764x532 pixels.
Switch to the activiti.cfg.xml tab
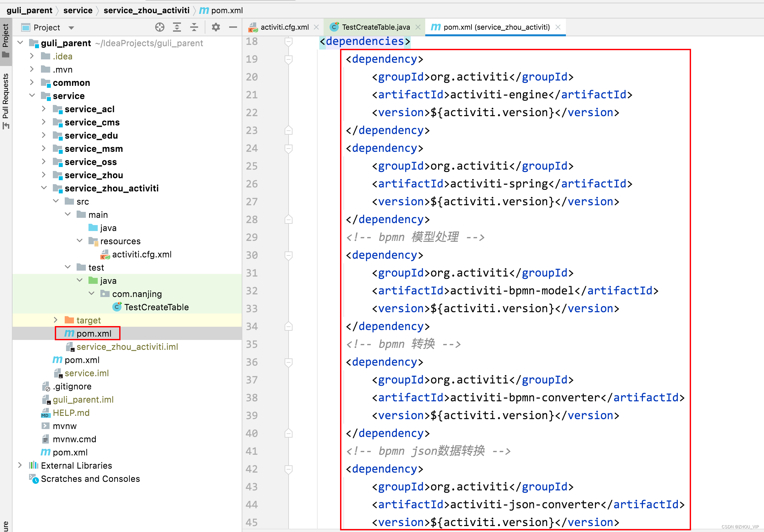[284, 27]
